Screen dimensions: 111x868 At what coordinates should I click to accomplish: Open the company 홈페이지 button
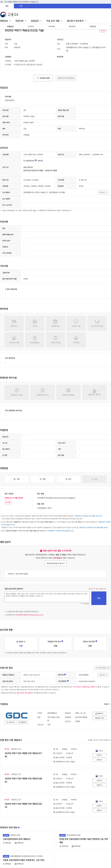tap(99, 713)
